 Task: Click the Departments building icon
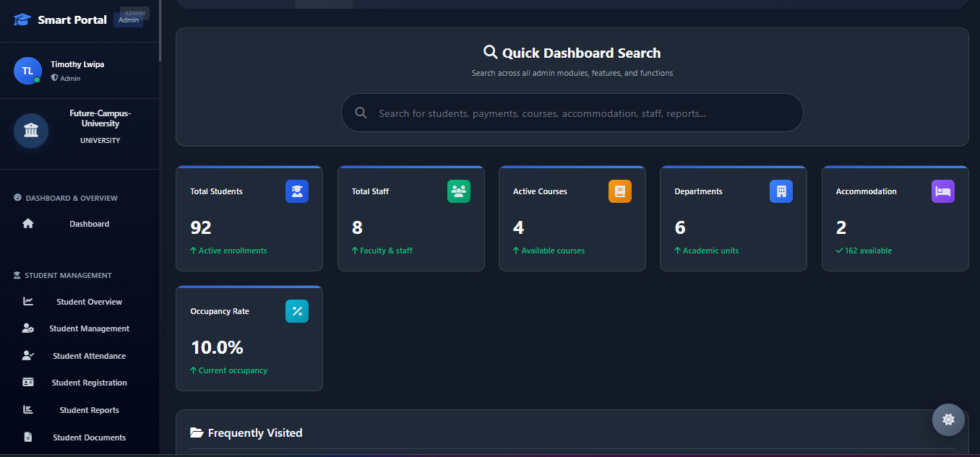(x=781, y=191)
